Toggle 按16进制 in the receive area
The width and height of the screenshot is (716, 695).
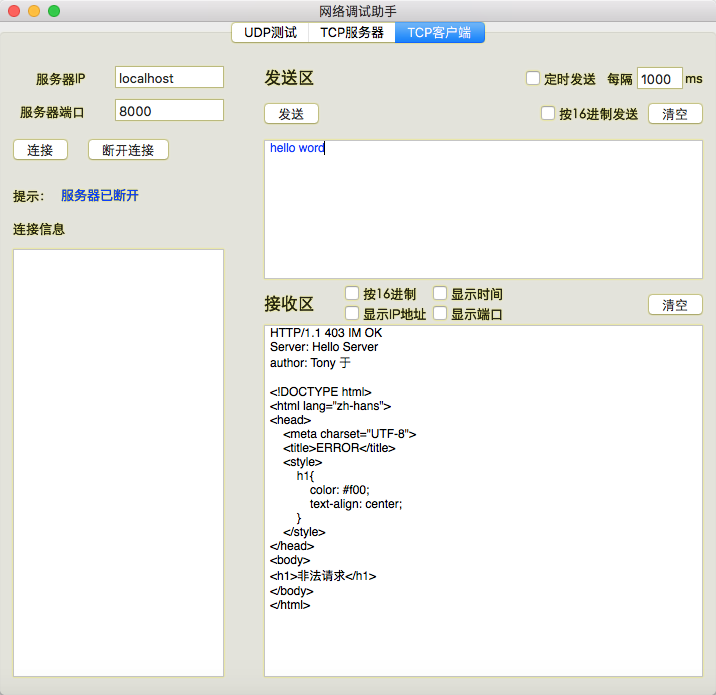(x=352, y=293)
